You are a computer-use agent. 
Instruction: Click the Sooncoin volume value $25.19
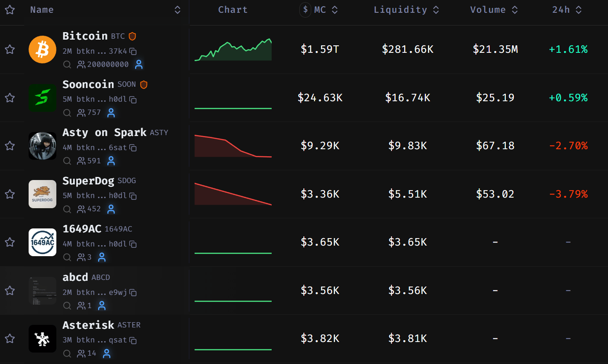point(495,97)
